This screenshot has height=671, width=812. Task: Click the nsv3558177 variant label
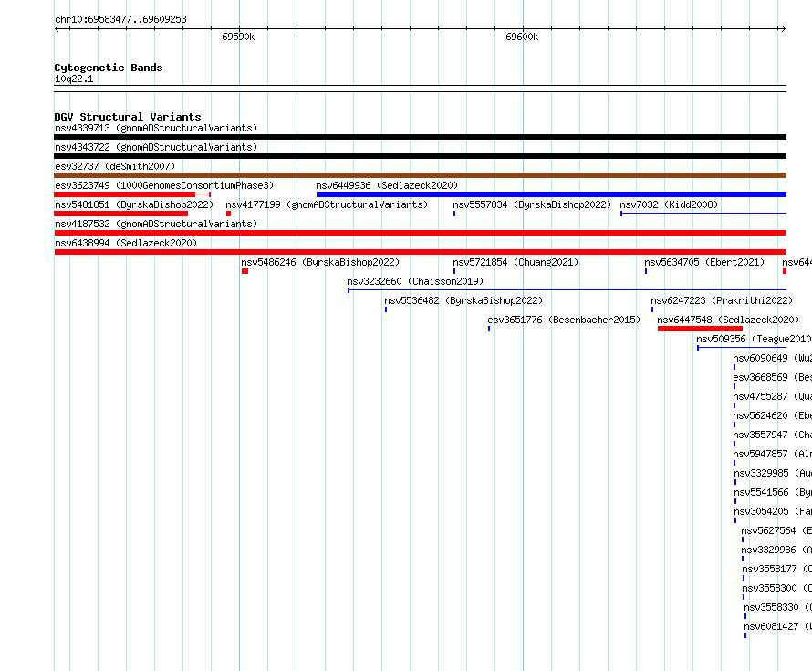(x=776, y=569)
